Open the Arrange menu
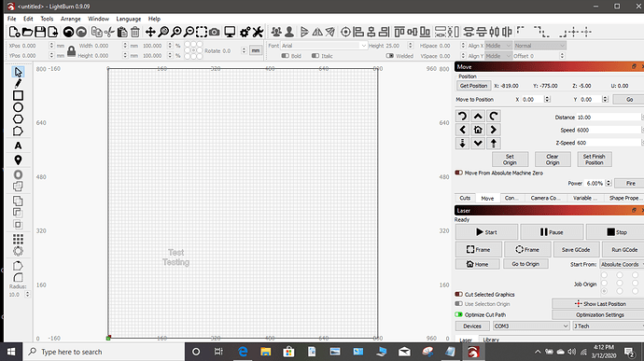 pyautogui.click(x=71, y=19)
